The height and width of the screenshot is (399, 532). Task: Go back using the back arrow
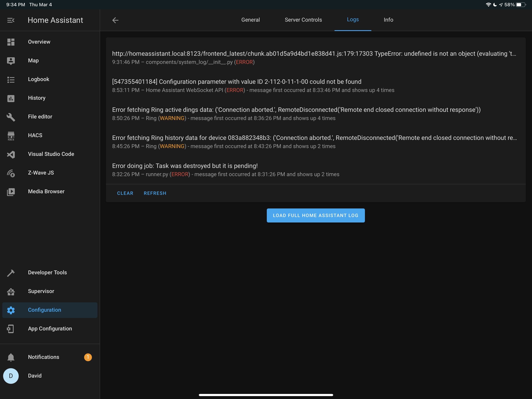coord(115,20)
